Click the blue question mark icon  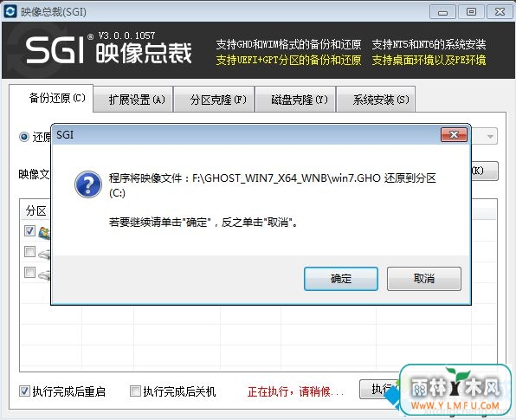pyautogui.click(x=88, y=184)
